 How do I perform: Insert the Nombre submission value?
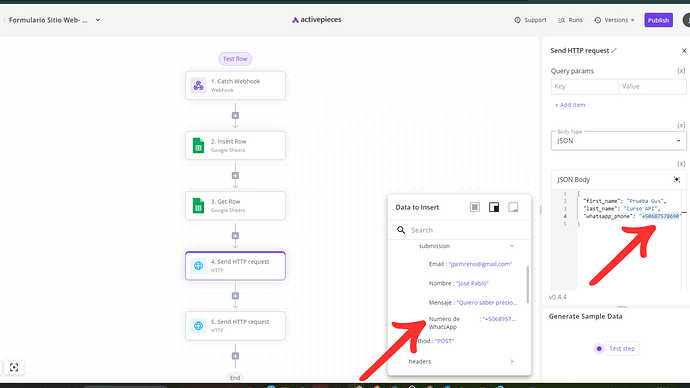coord(459,283)
